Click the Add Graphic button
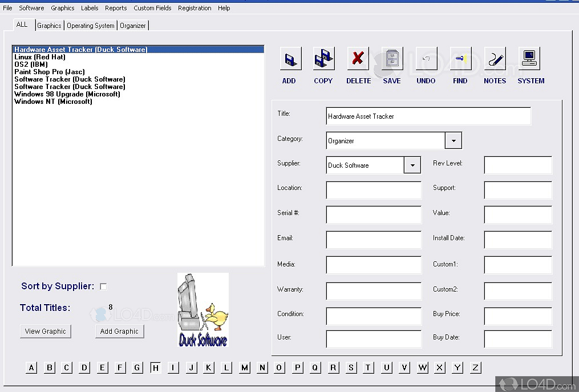 click(x=119, y=332)
